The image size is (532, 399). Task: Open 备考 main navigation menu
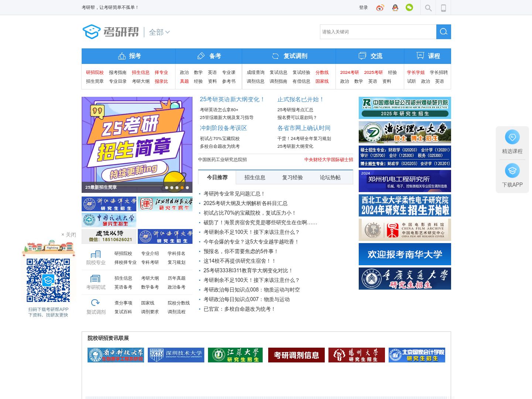click(x=209, y=56)
